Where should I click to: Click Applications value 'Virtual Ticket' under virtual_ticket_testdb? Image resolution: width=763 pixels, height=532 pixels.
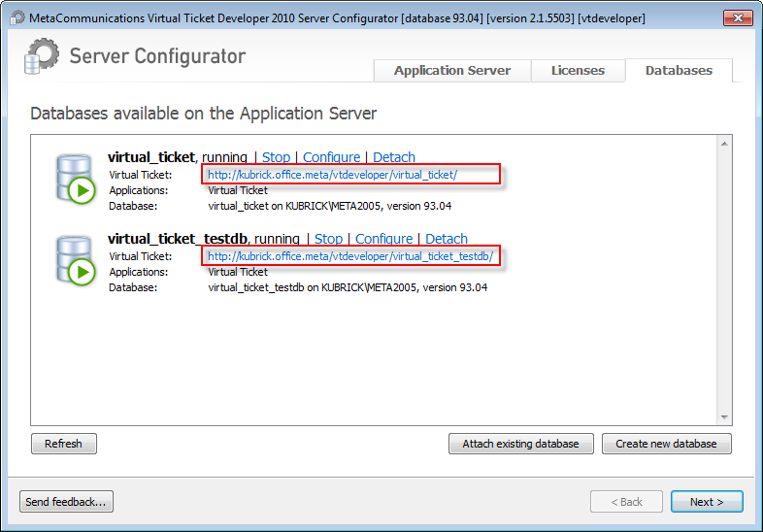(x=238, y=272)
